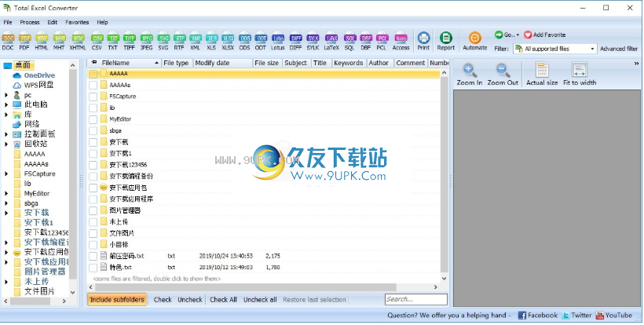Open the Facebook link
Image resolution: width=644 pixels, height=325 pixels.
click(538, 316)
